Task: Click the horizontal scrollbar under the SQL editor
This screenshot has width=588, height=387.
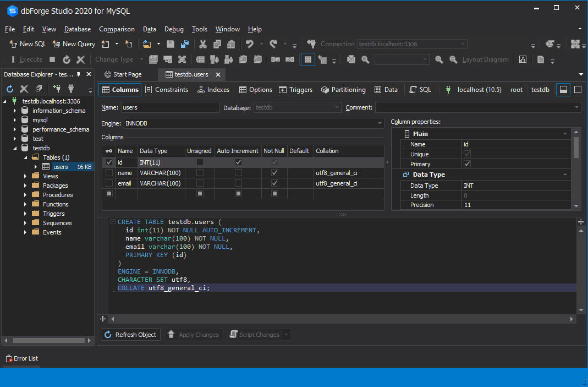Action: click(x=341, y=319)
